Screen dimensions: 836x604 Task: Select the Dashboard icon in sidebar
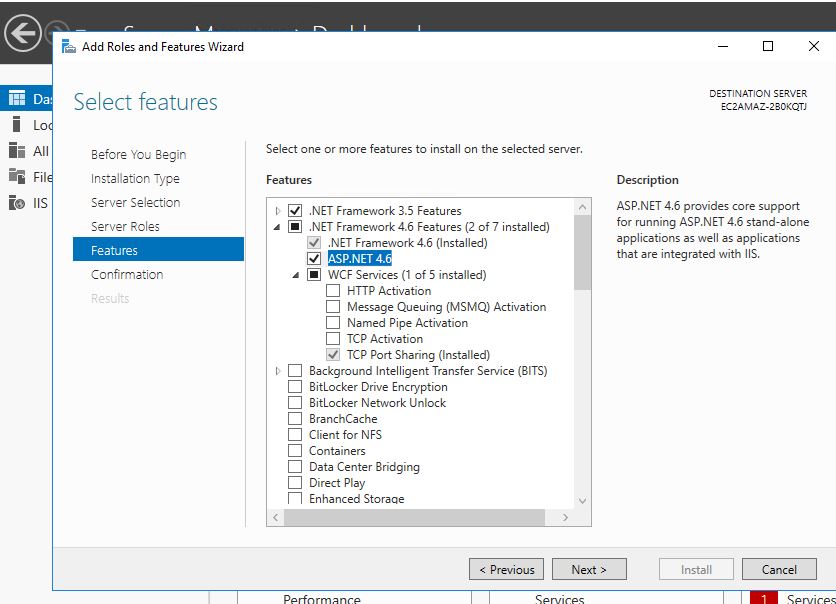pyautogui.click(x=17, y=98)
